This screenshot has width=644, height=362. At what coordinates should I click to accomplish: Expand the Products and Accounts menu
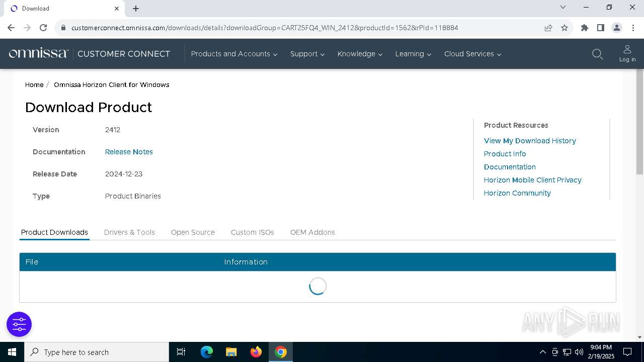click(x=234, y=54)
